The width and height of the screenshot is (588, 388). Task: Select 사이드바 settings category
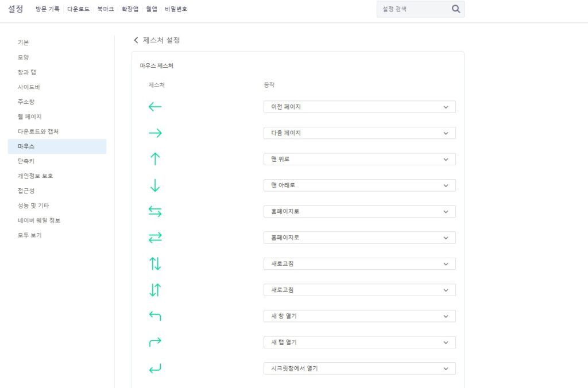(57, 87)
